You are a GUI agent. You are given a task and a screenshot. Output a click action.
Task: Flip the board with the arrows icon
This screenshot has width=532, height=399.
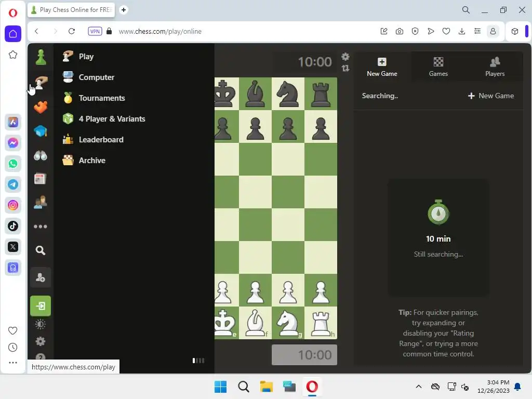(345, 68)
